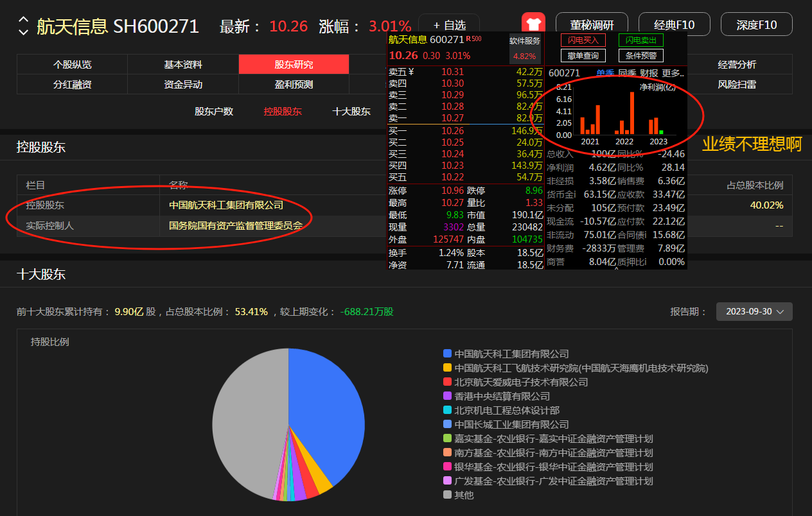
Task: Jump to 十大股东 section
Action: coord(351,112)
